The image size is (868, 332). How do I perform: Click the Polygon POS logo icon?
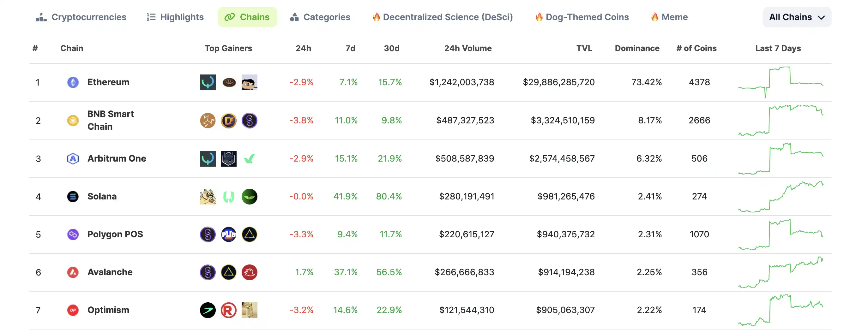click(x=73, y=234)
